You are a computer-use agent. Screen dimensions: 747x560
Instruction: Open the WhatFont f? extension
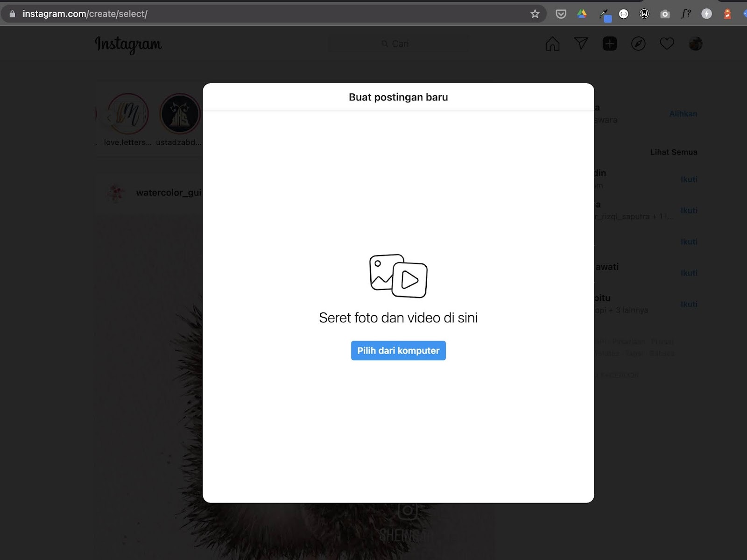coord(686,14)
